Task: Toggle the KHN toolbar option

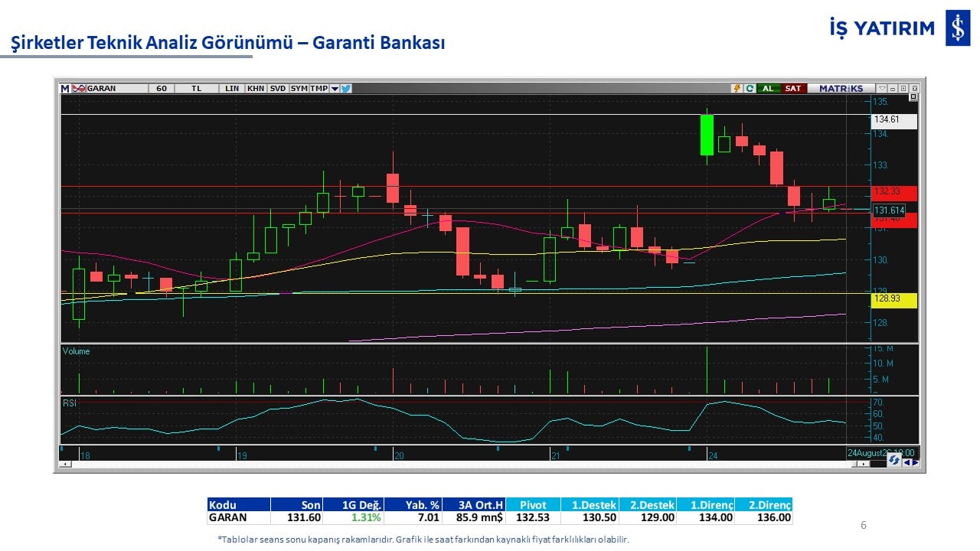Action: pos(256,88)
